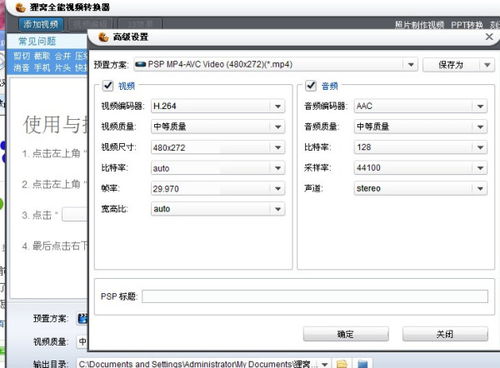Click the PSP device icon in the preset box
500x368 pixels.
[141, 64]
